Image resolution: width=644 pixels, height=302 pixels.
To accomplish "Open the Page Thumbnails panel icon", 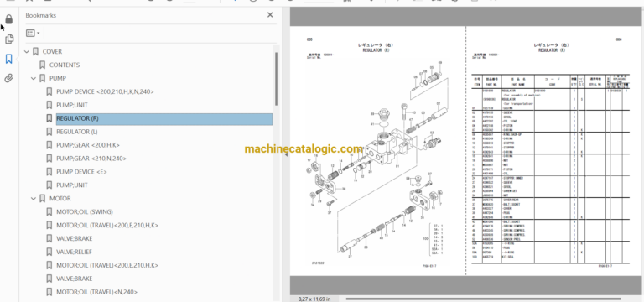I will tap(9, 39).
